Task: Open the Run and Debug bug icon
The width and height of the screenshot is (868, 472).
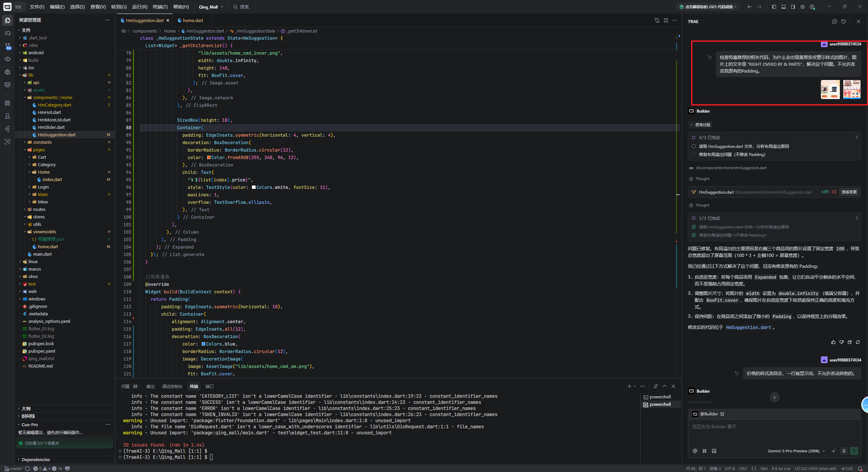Action: click(x=7, y=72)
